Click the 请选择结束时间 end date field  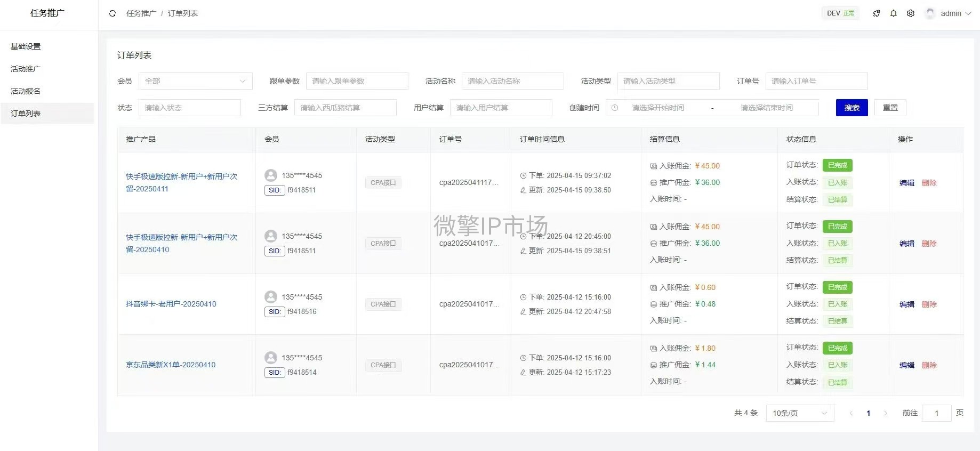click(766, 108)
